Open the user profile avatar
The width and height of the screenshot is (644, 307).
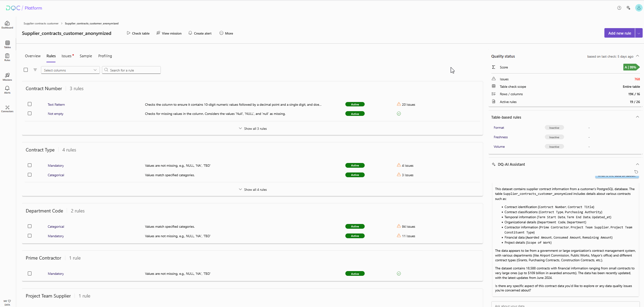639,8
